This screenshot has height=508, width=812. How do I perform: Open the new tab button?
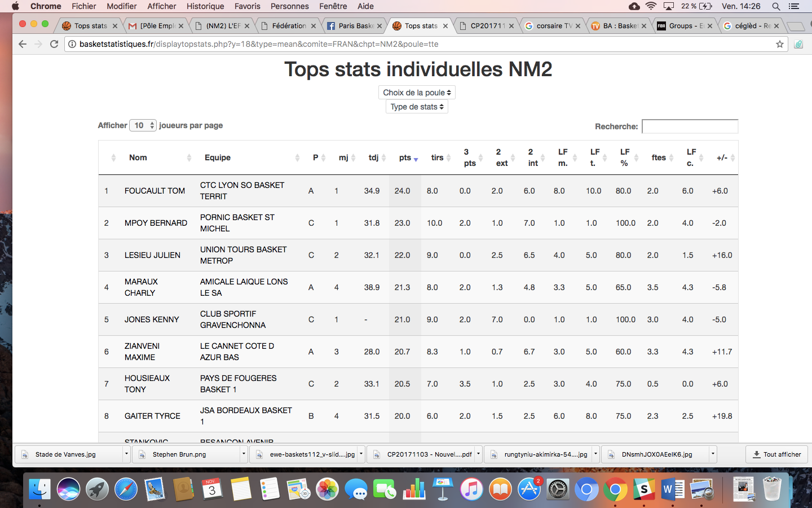[795, 27]
